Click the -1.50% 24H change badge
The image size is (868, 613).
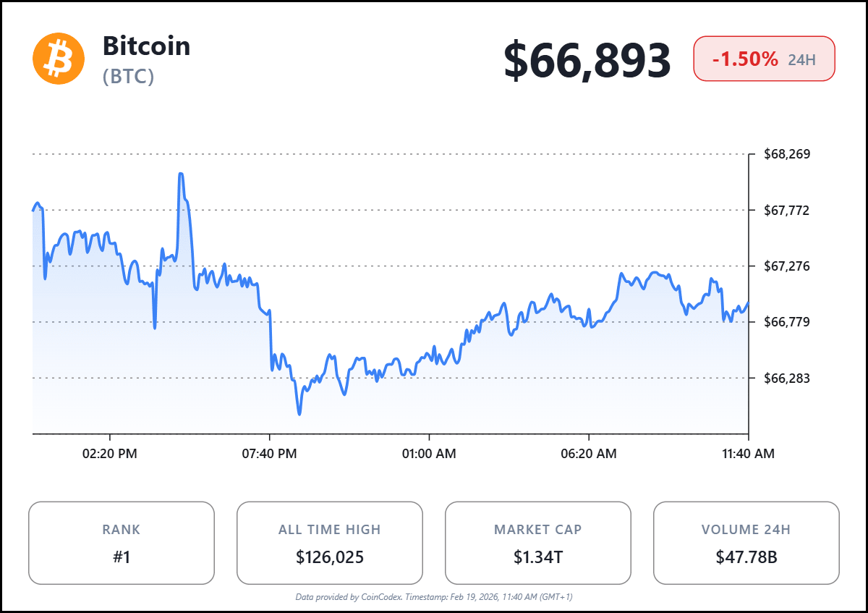coord(764,59)
